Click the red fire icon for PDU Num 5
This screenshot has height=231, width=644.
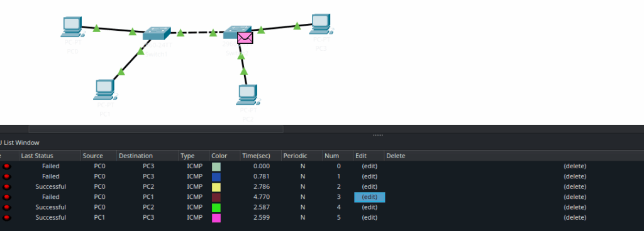pos(6,217)
